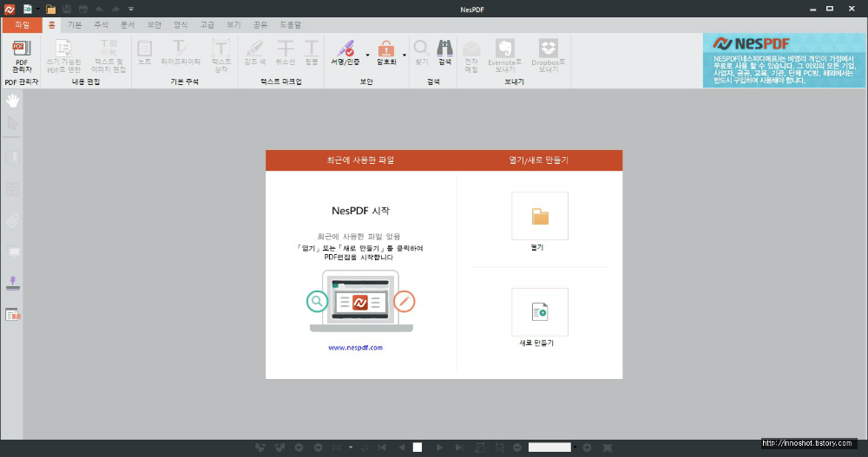Open zoom level dropdown in bottom bar

pyautogui.click(x=575, y=447)
